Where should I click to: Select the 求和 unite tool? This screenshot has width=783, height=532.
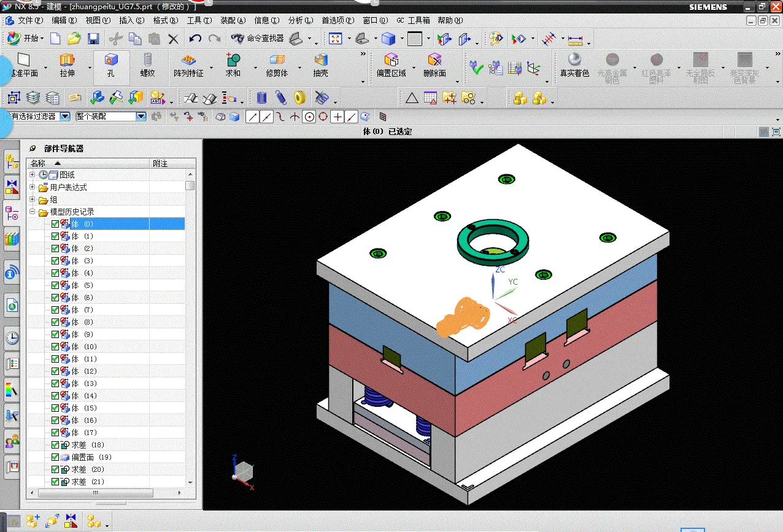point(233,66)
